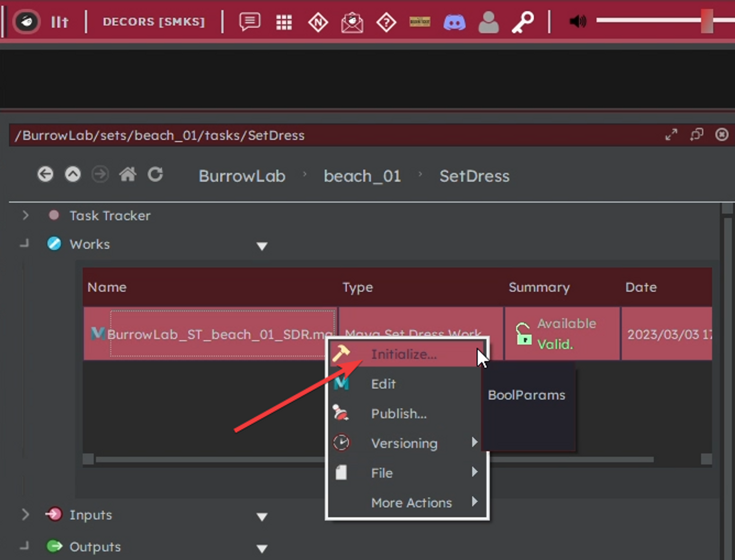The image size is (735, 560).
Task: Expand the Task Tracker row
Action: click(x=25, y=215)
